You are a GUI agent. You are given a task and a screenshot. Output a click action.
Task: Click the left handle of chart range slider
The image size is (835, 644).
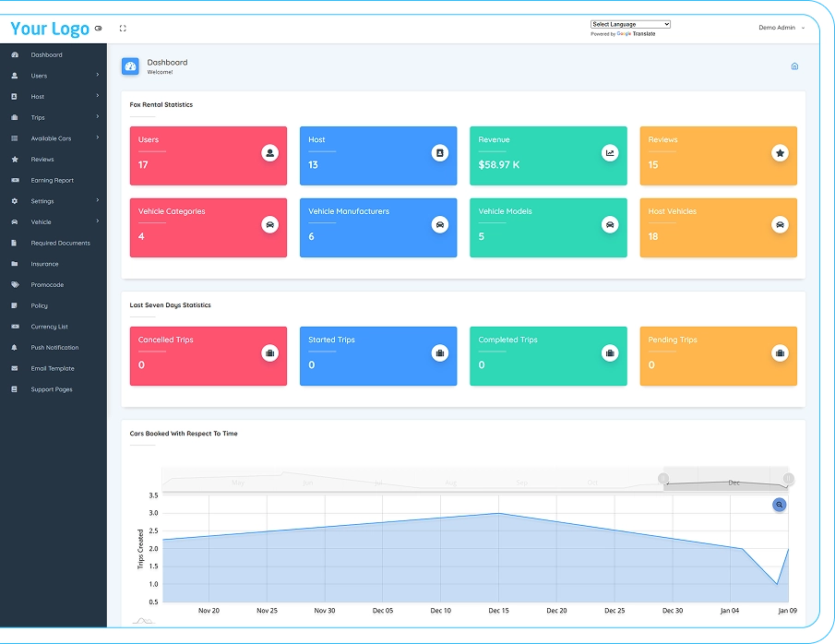coord(662,479)
